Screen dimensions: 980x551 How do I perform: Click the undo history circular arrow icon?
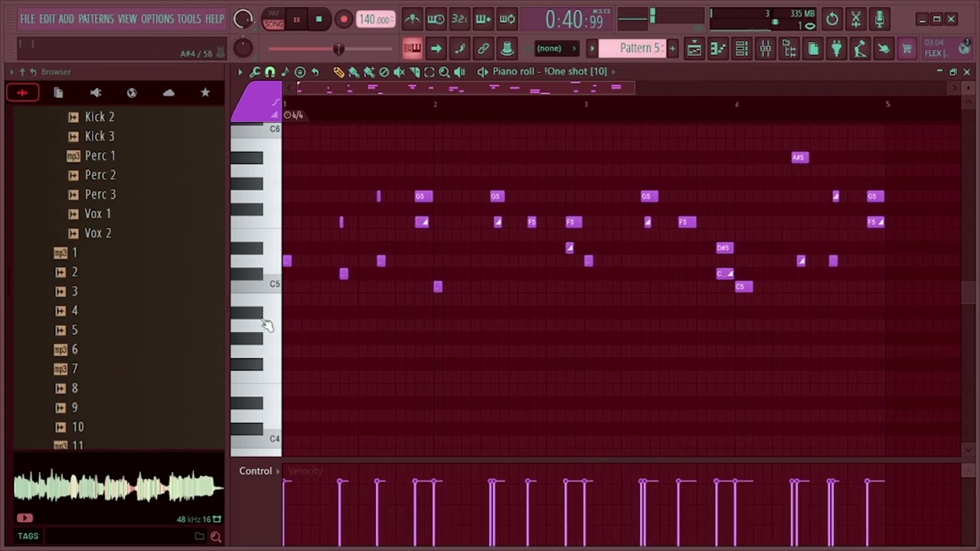(x=832, y=19)
